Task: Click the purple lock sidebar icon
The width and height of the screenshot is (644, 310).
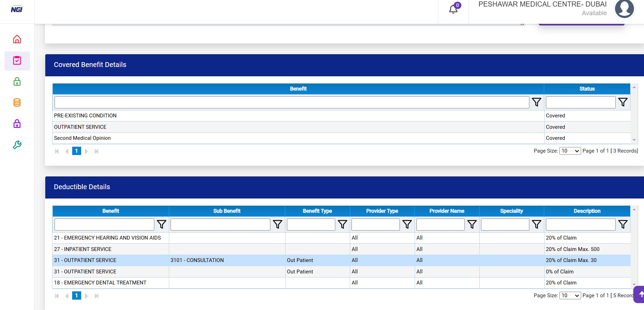Action: [17, 124]
